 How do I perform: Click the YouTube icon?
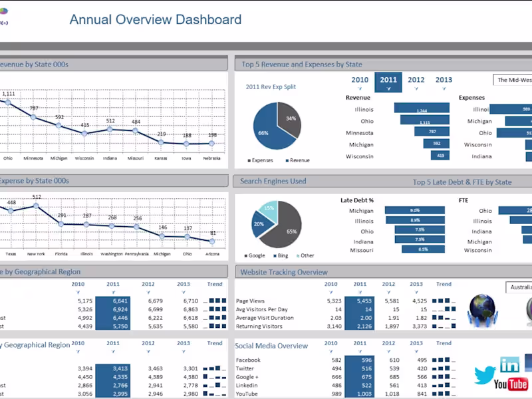pyautogui.click(x=511, y=383)
